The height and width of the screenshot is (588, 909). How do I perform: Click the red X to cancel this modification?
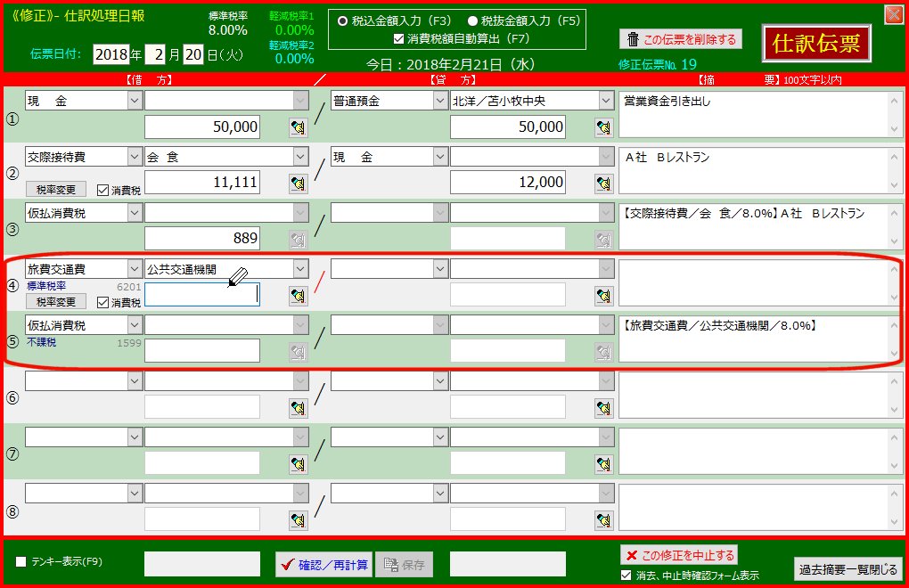633,555
